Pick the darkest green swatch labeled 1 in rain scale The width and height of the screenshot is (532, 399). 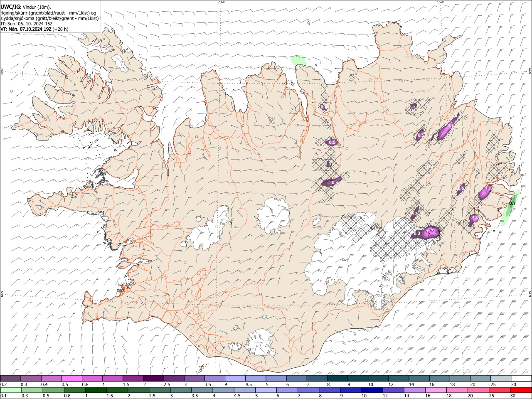click(96, 390)
